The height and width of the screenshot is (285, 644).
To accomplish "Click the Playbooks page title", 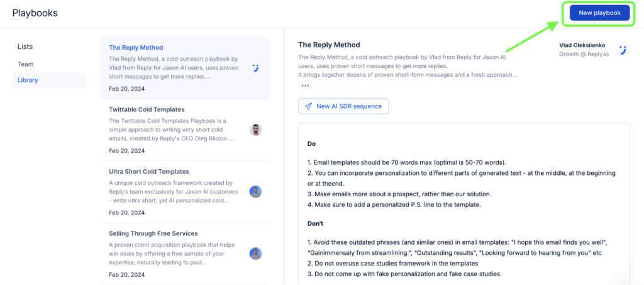I will pyautogui.click(x=35, y=13).
